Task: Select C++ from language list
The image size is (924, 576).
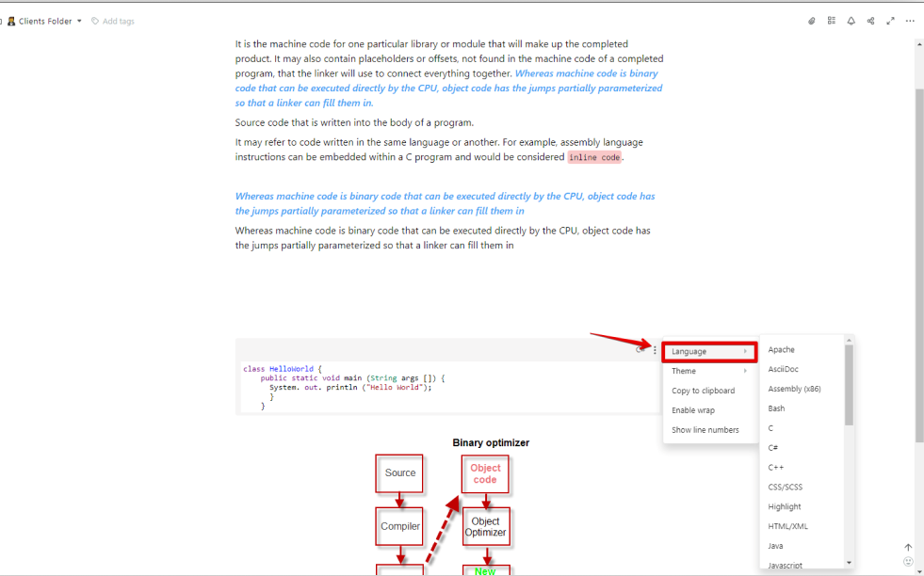Action: click(x=776, y=468)
